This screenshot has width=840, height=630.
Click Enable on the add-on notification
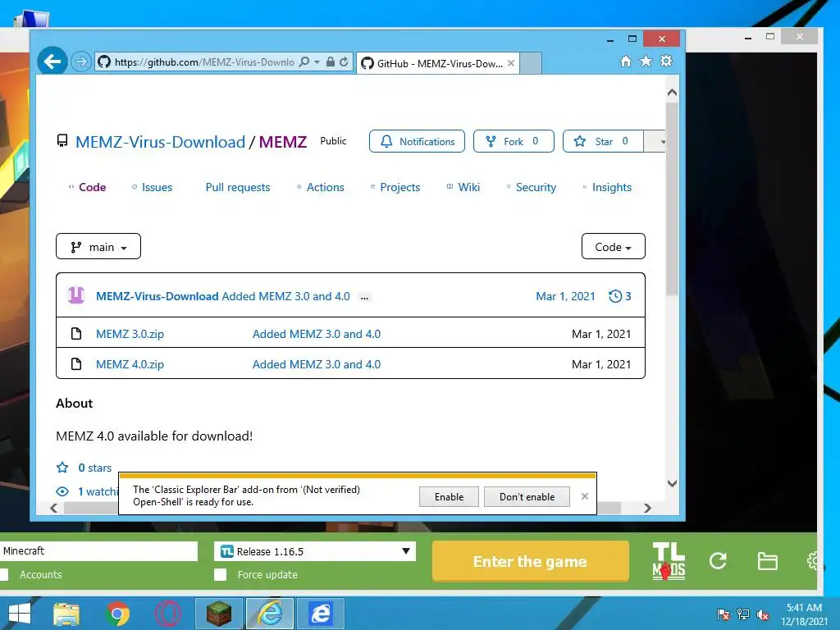coord(449,496)
